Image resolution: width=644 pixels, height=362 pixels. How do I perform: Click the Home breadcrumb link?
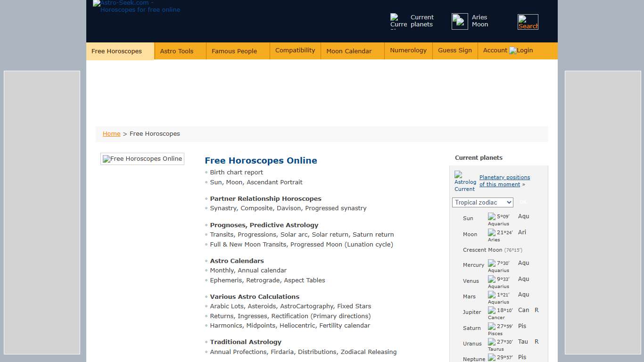tap(111, 134)
